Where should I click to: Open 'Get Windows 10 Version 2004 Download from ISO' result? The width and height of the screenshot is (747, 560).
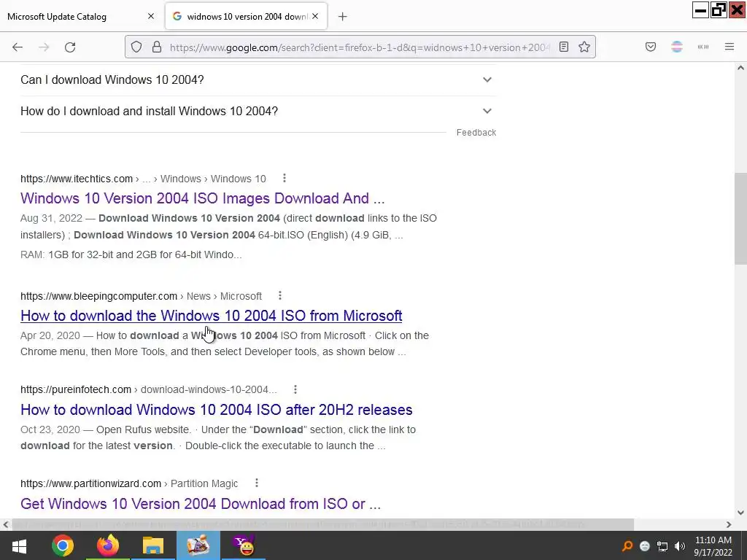(201, 503)
